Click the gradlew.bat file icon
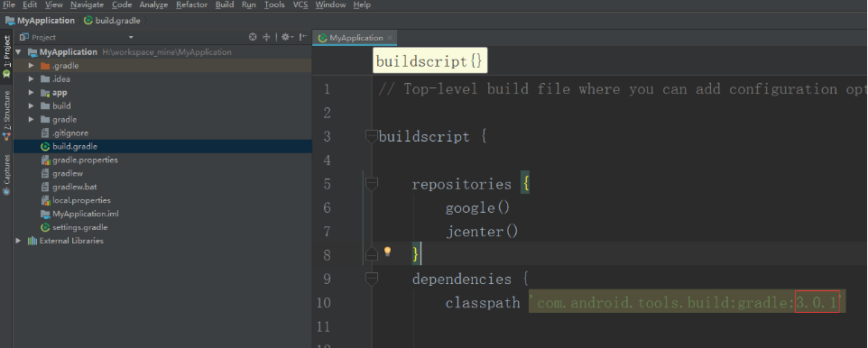The width and height of the screenshot is (868, 348). [45, 187]
